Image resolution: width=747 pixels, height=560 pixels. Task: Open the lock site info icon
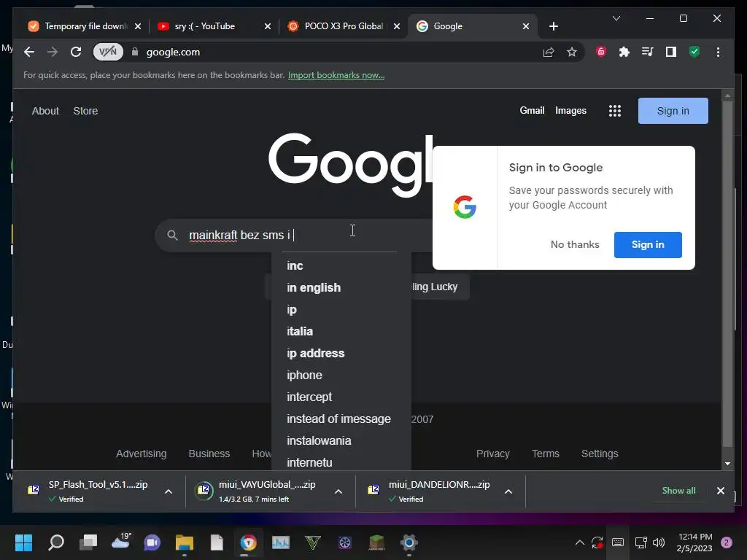pos(135,52)
